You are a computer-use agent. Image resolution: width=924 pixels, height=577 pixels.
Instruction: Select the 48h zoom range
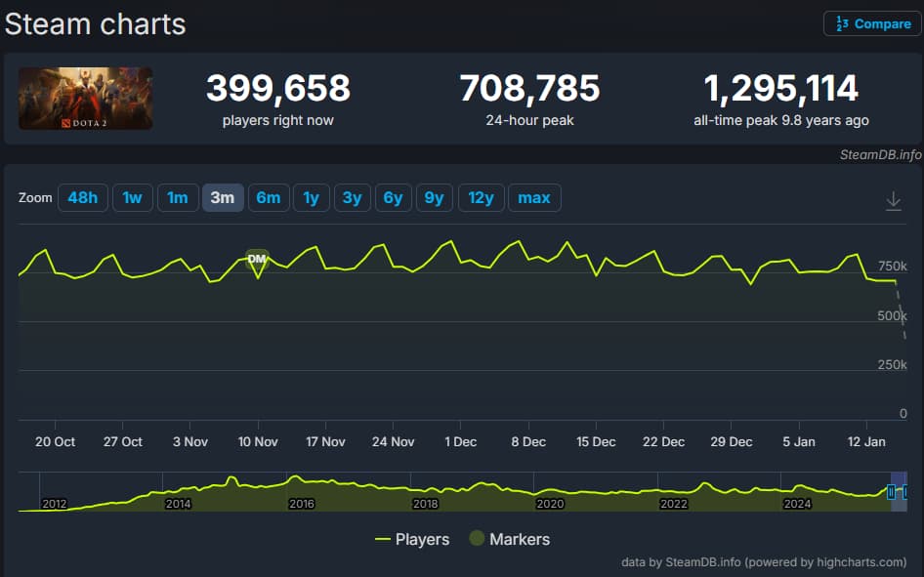82,197
